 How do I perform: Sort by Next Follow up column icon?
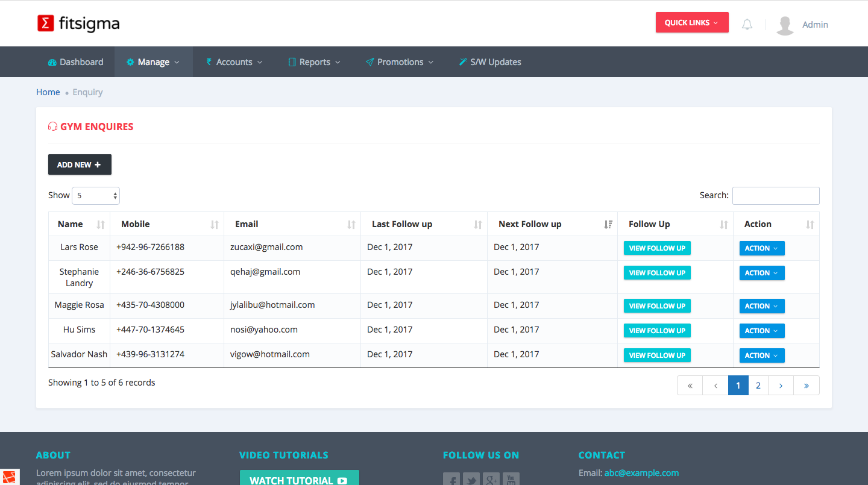(x=608, y=225)
